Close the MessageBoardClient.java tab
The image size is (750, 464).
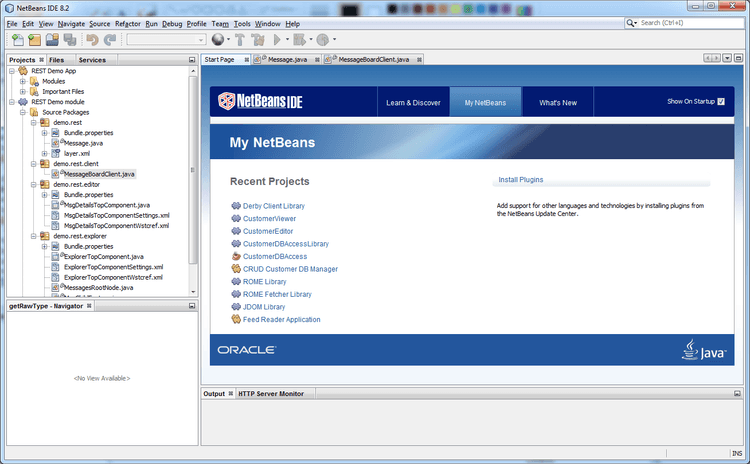coord(419,60)
